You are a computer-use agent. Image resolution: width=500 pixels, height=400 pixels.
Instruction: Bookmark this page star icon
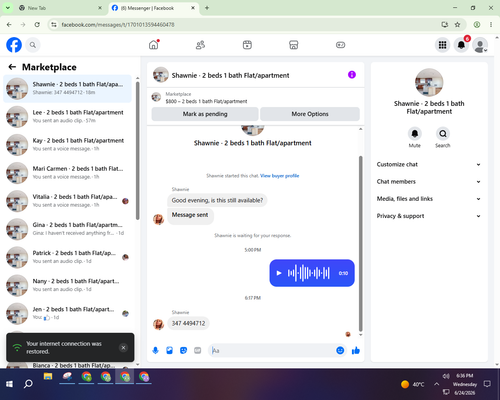click(457, 24)
